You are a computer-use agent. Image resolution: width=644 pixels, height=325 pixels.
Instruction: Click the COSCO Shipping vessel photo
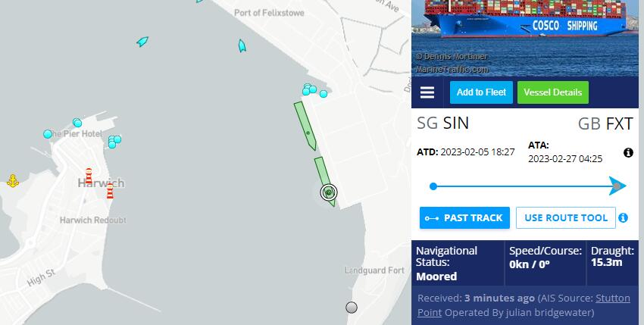click(525, 38)
